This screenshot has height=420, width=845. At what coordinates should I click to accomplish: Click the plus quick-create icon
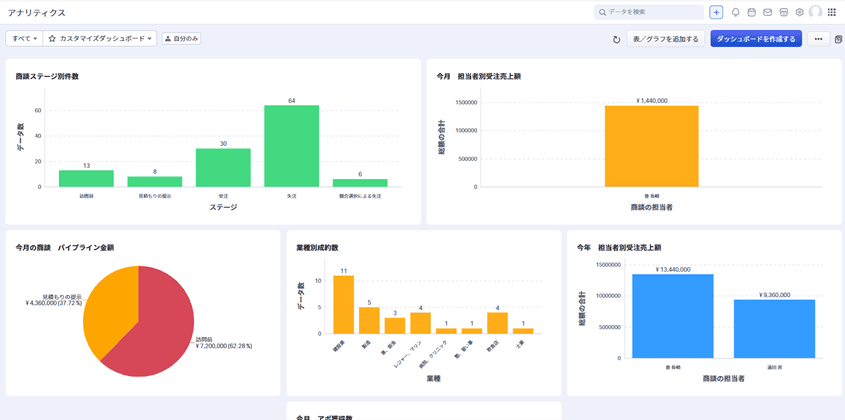coord(716,12)
